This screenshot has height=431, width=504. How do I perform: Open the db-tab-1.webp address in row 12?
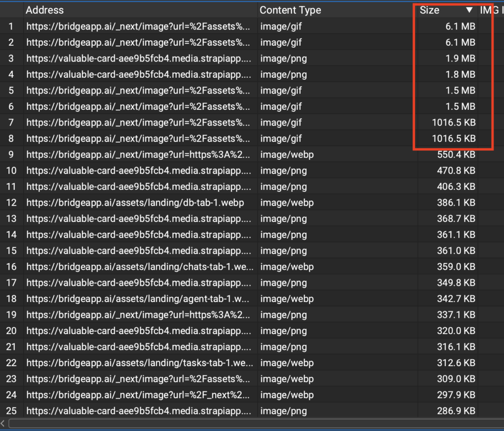[x=134, y=203]
